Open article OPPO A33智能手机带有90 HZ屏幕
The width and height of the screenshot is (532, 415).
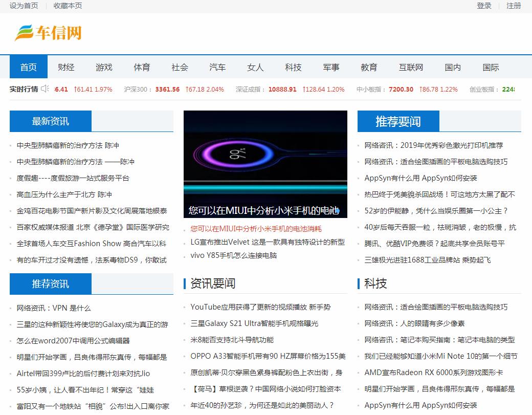(x=268, y=356)
